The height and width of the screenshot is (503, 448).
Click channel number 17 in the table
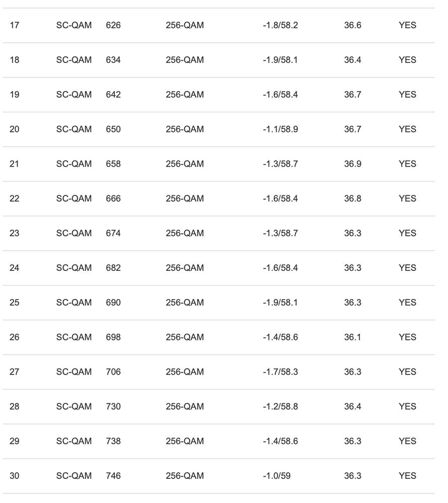[x=15, y=25]
